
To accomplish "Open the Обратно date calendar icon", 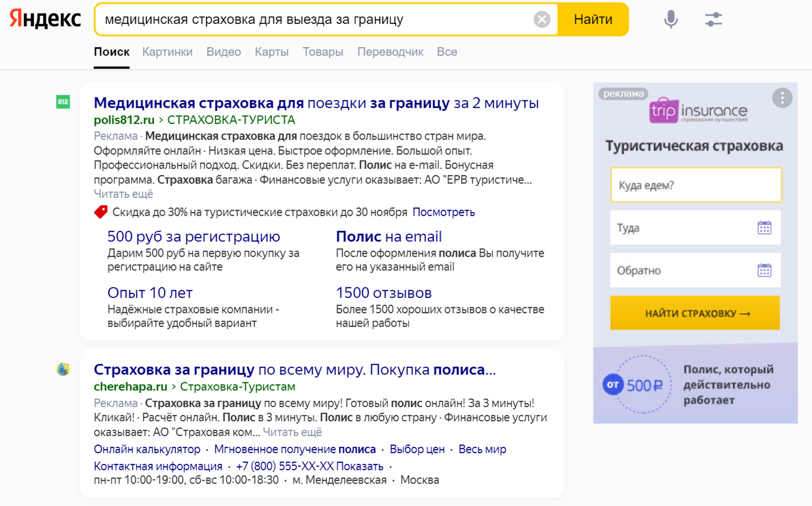I will click(x=764, y=270).
